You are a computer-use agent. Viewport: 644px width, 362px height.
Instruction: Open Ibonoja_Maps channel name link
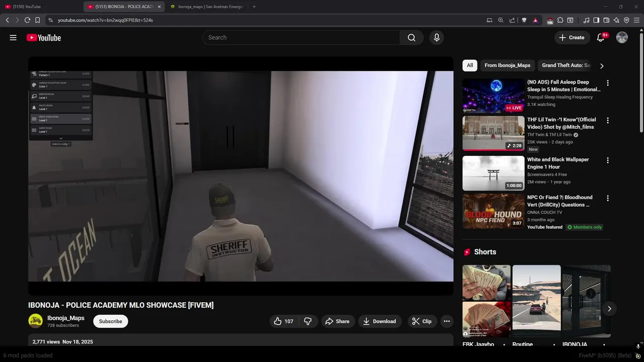pos(66,318)
